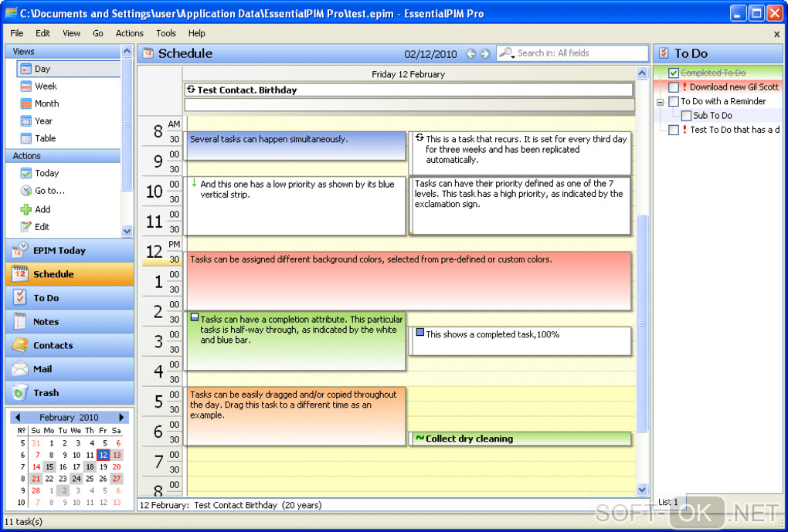Open the Notes module
The width and height of the screenshot is (788, 532).
pos(70,321)
